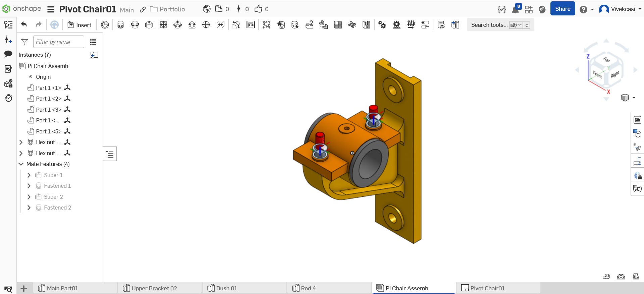Click the Front face of view cube
The height and width of the screenshot is (294, 644).
point(597,74)
